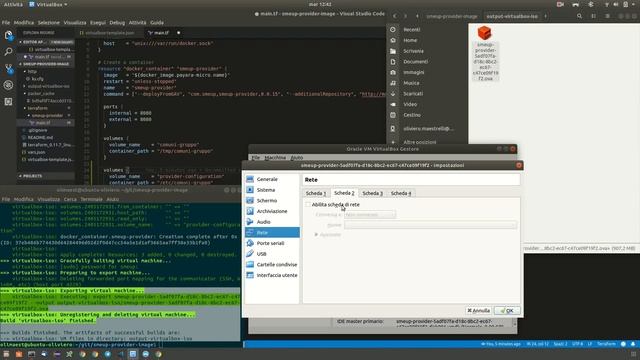The height and width of the screenshot is (360, 640).
Task: Open the Explorer view in VS Code activity bar
Action: coord(8,36)
